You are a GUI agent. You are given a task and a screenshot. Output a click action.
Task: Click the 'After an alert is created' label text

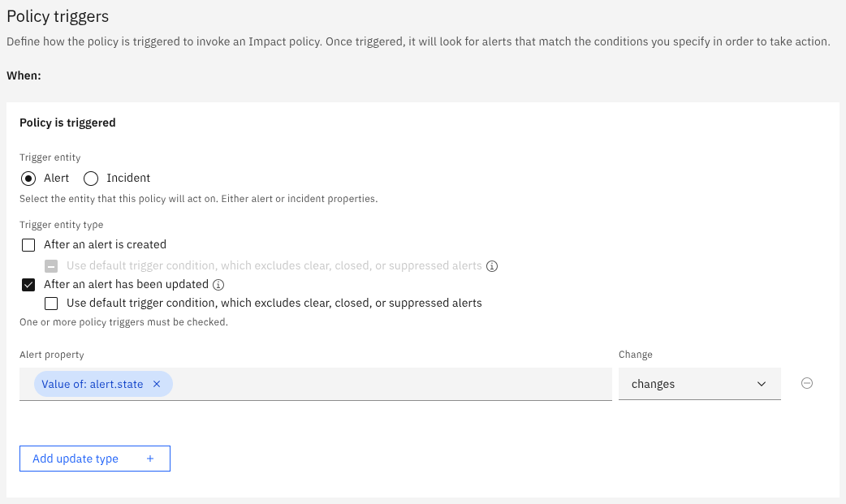106,244
